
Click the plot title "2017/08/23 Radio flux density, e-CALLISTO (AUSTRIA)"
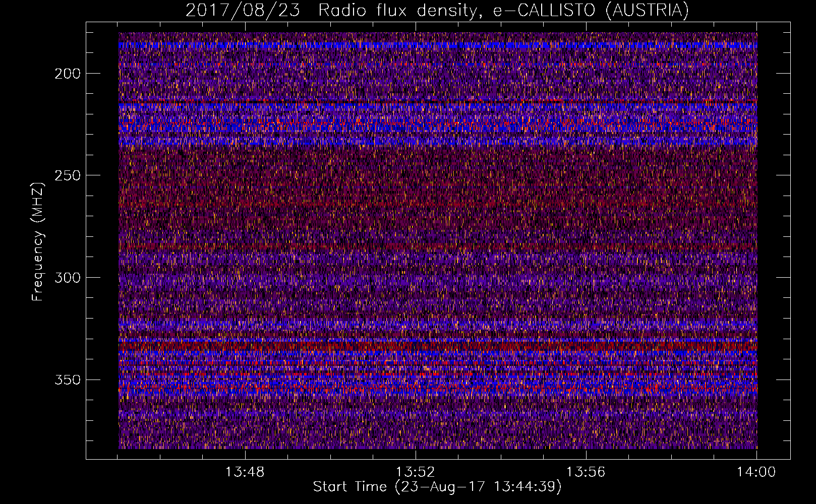coord(437,10)
